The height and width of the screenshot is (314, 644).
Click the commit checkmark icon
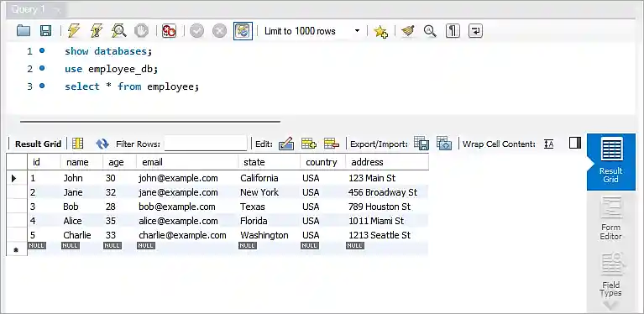coord(196,31)
